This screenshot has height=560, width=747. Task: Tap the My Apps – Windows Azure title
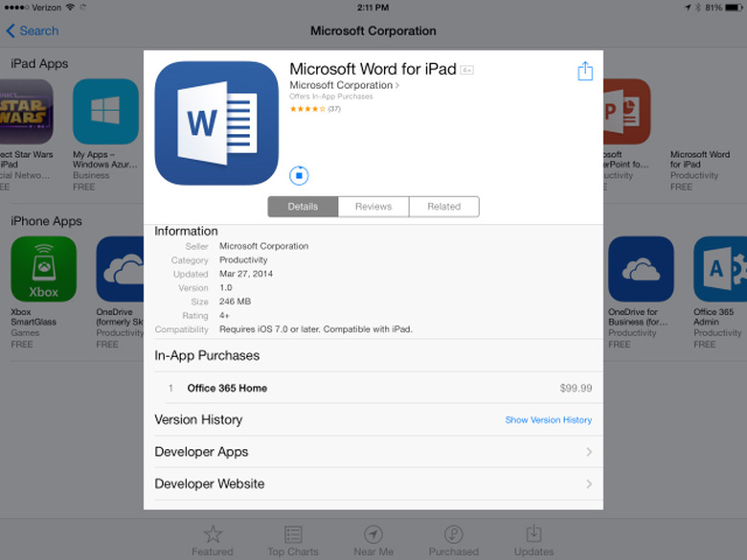click(104, 160)
